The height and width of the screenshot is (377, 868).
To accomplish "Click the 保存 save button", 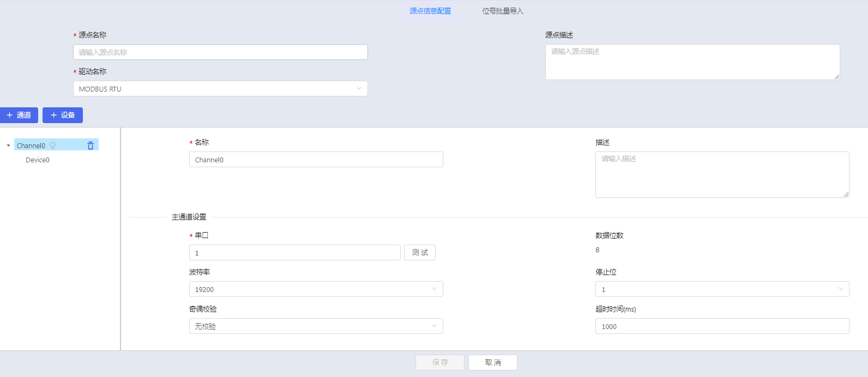I will [x=440, y=362].
